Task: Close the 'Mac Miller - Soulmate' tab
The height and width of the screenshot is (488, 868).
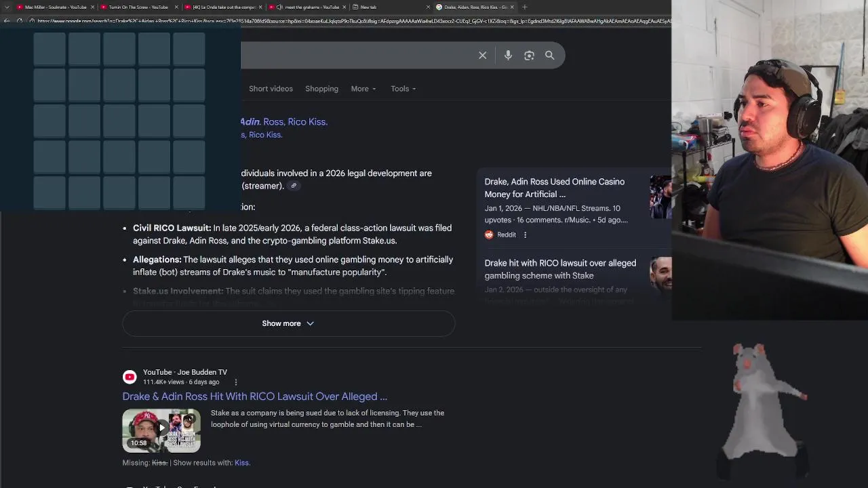Action: pyautogui.click(x=93, y=7)
